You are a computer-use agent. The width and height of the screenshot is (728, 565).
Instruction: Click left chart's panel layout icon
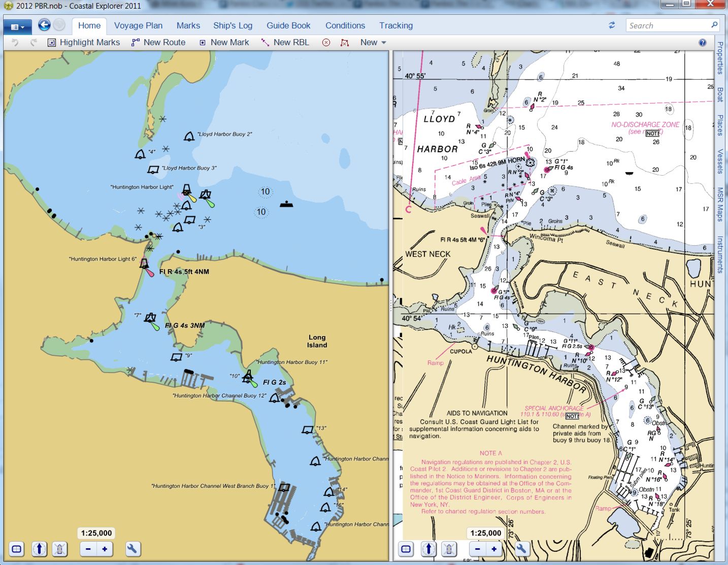click(17, 549)
